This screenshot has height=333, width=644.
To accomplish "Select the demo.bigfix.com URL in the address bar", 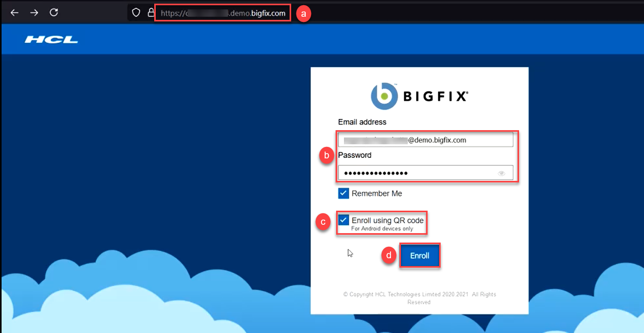I will (x=224, y=13).
